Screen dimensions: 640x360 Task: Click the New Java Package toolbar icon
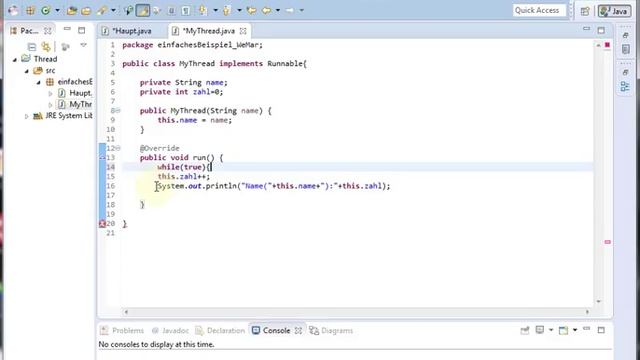pos(30,11)
